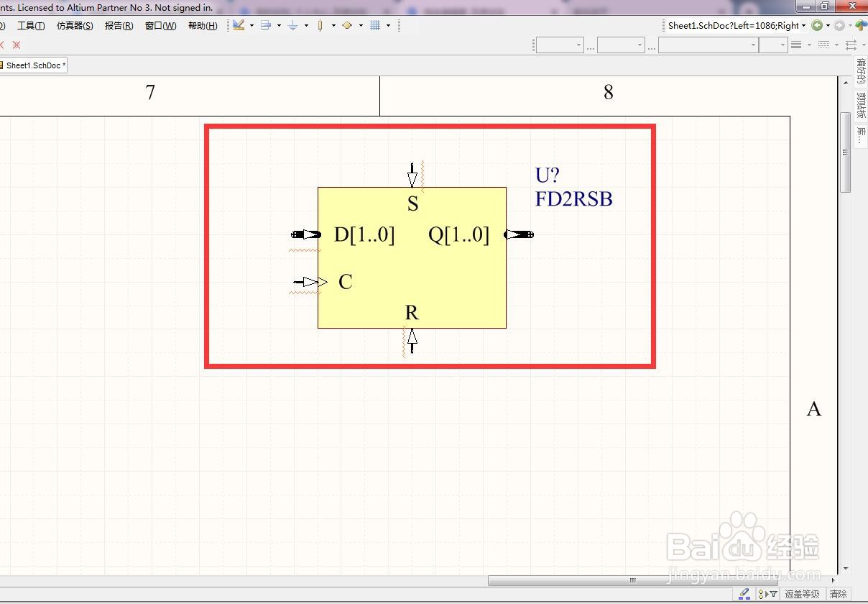
Task: Expand the grids dropdown arrow
Action: (x=388, y=26)
